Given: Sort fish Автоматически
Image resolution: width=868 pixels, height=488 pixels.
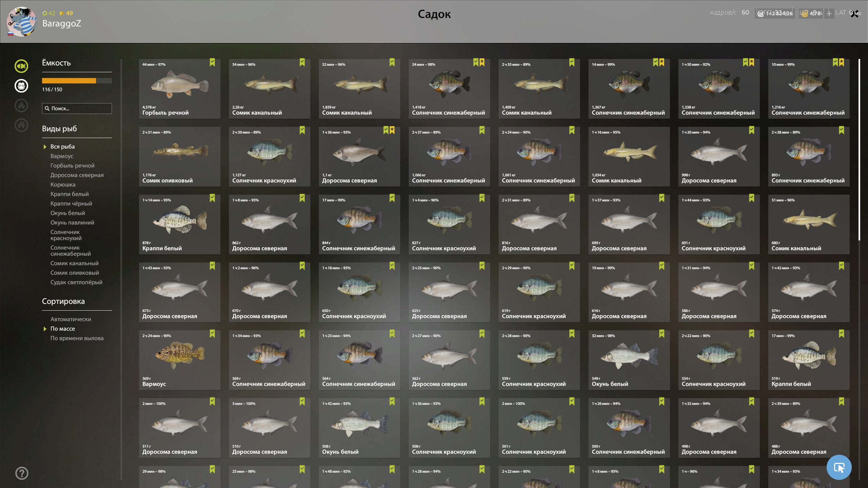Looking at the screenshot, I should point(71,319).
